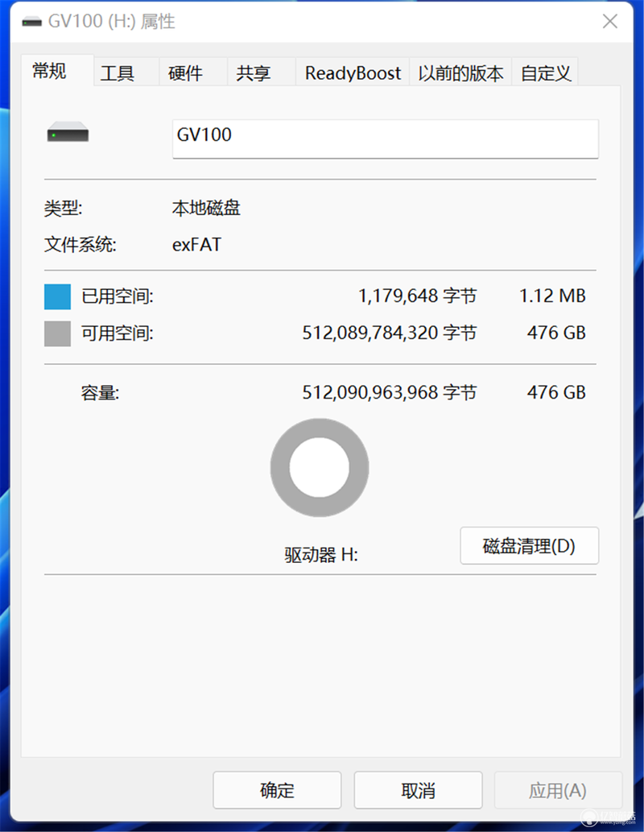This screenshot has width=644, height=832.
Task: Click the 1,179,648 字节 used bytes value
Action: click(418, 296)
